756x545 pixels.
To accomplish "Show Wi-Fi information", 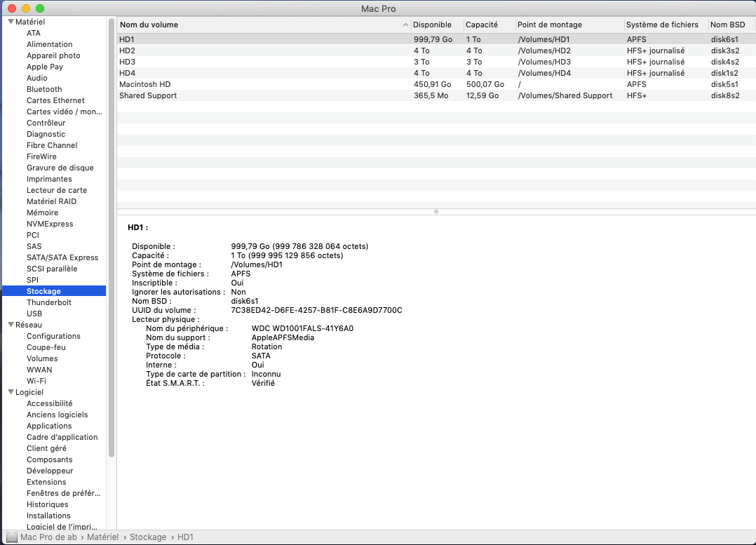I will [x=36, y=381].
